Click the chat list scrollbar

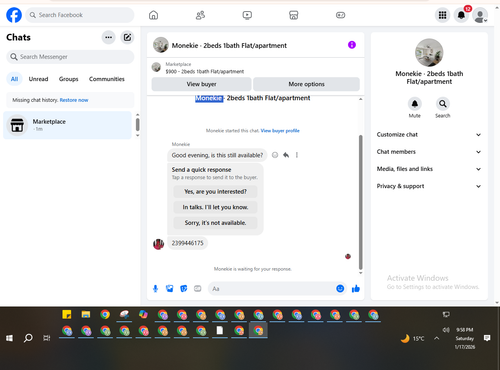(137, 125)
